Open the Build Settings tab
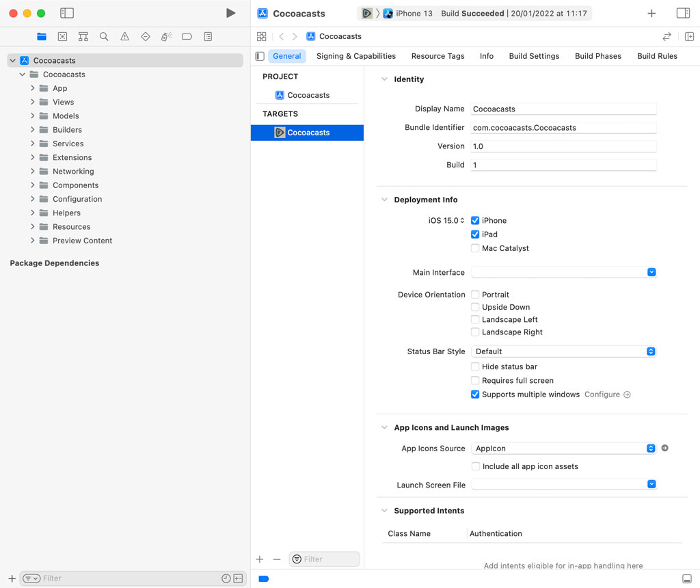The image size is (700, 588). pyautogui.click(x=534, y=56)
